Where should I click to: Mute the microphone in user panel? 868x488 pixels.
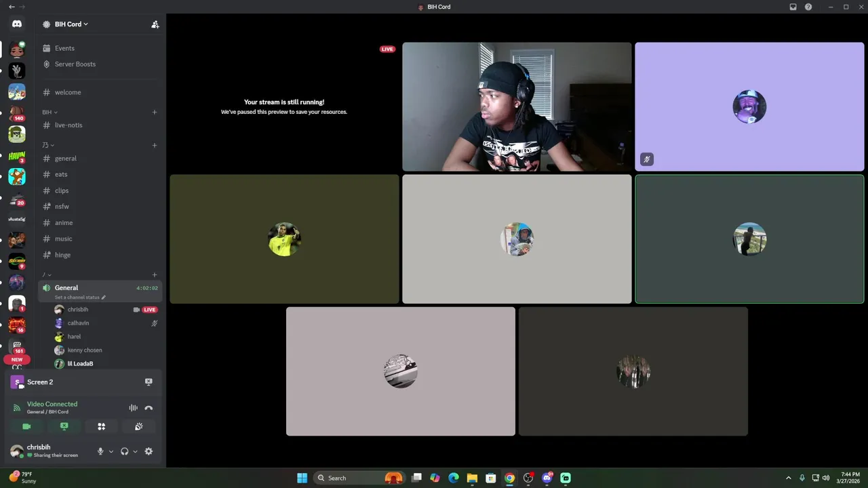pos(100,451)
